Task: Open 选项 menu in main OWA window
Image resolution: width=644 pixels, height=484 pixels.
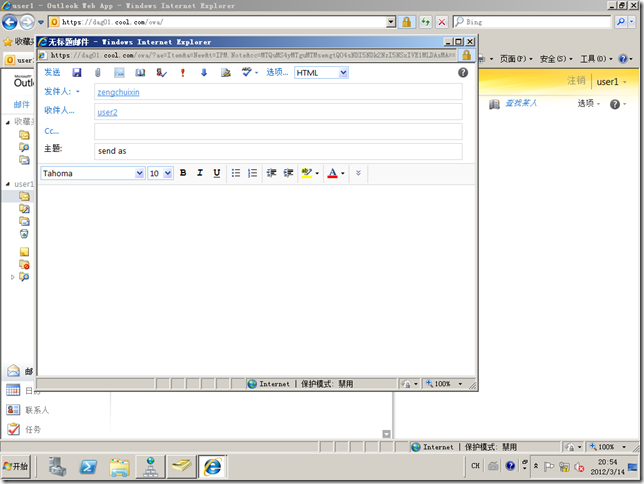Action: pos(589,104)
